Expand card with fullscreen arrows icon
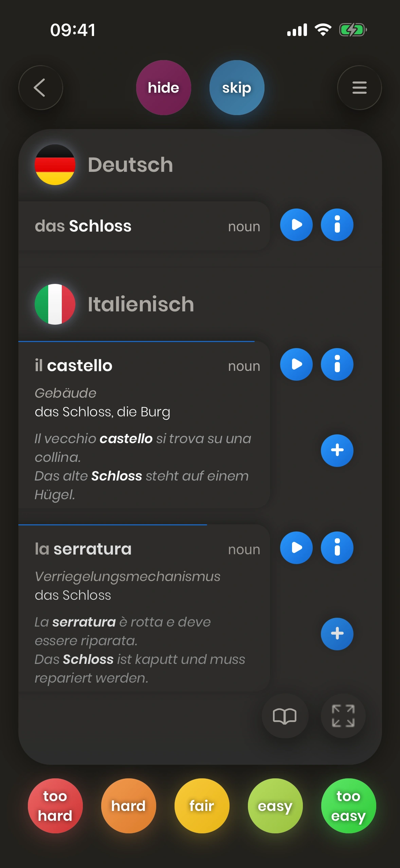 [x=343, y=716]
